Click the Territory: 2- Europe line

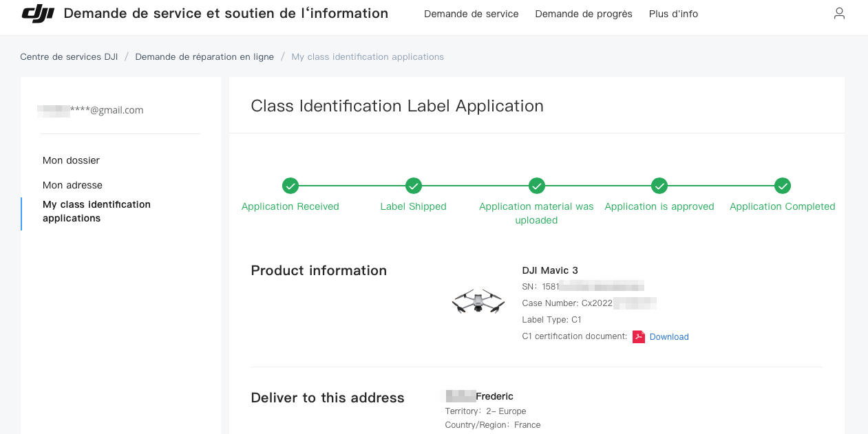485,411
